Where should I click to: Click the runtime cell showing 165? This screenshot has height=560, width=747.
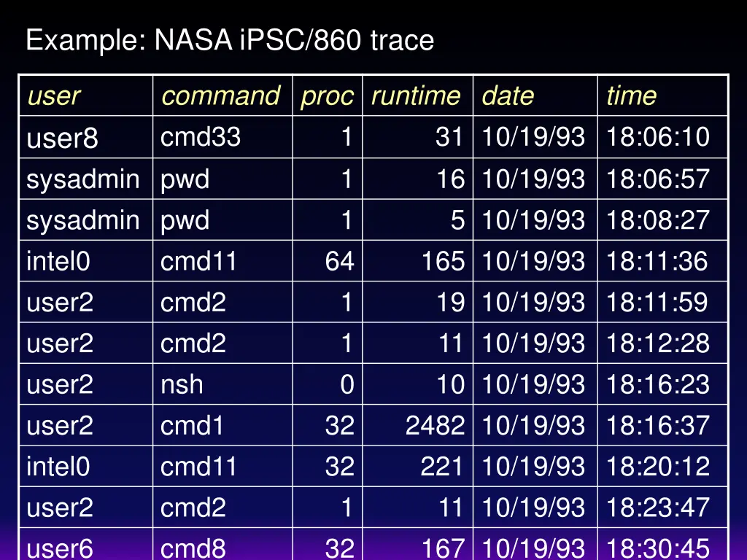pyautogui.click(x=443, y=261)
